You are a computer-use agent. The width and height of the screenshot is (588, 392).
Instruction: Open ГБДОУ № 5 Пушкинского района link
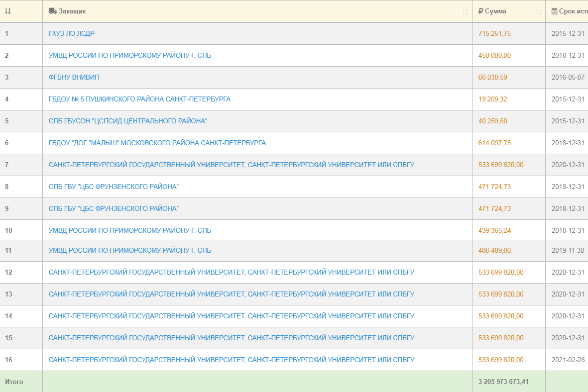[x=139, y=99]
